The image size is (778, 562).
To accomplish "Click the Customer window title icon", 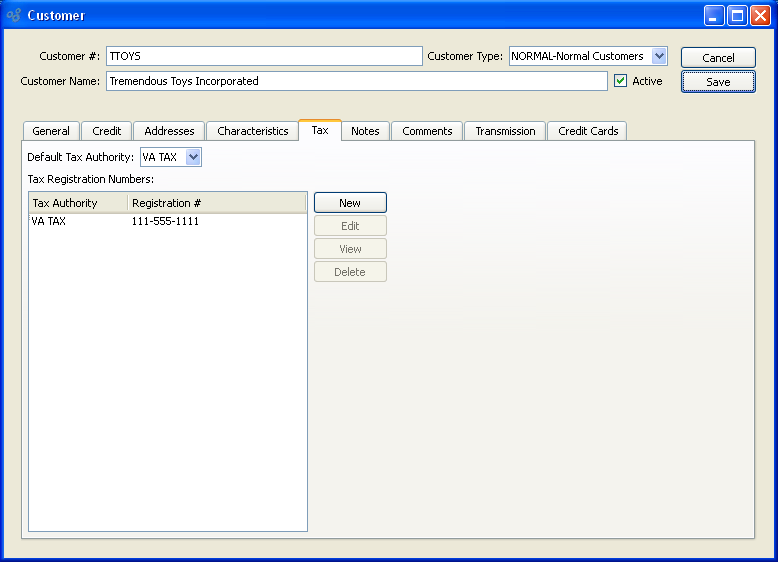I will click(x=14, y=15).
